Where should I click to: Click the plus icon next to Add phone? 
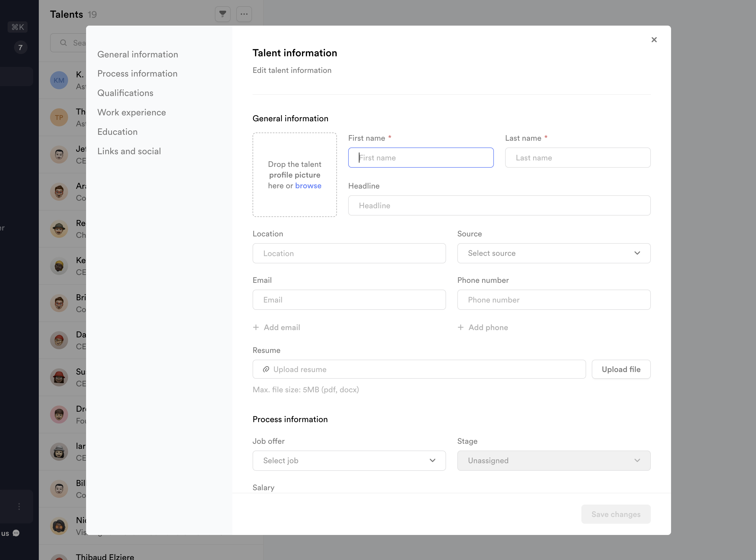pos(460,327)
